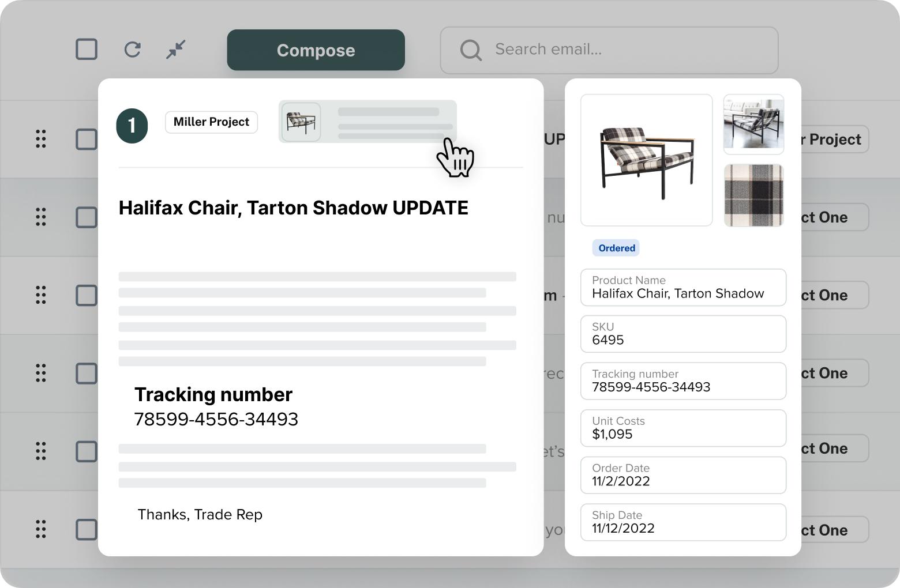Image resolution: width=900 pixels, height=588 pixels.
Task: Click the Project tag on the first email row
Action: (x=835, y=140)
